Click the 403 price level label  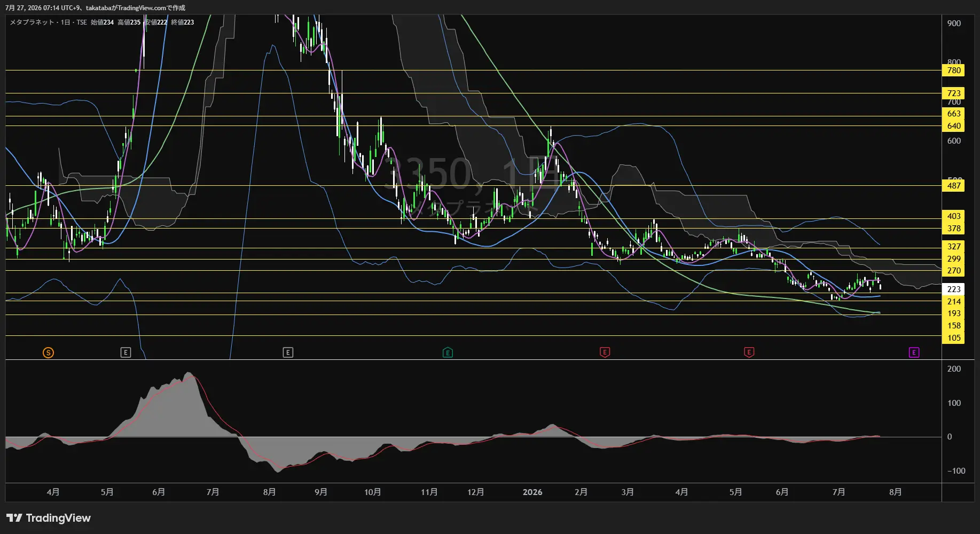coord(953,216)
